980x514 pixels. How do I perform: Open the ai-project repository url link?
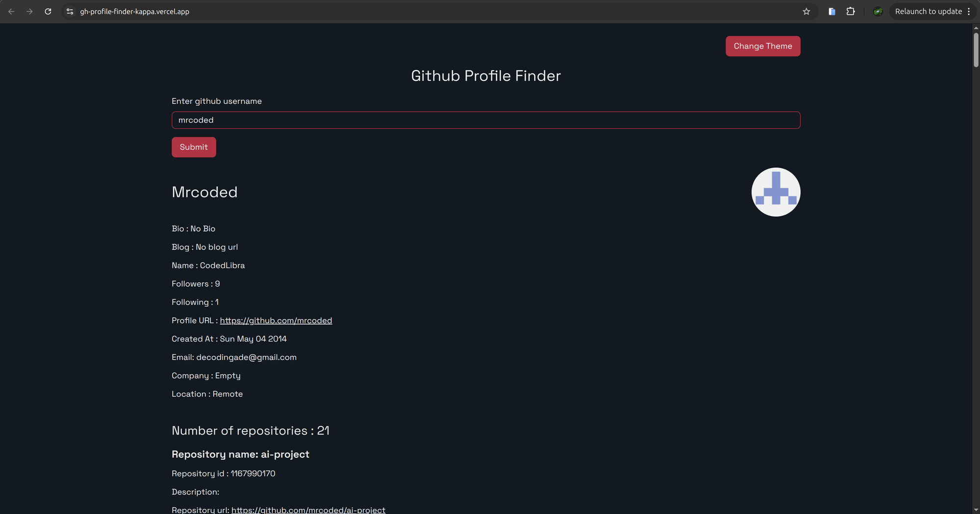pos(308,510)
